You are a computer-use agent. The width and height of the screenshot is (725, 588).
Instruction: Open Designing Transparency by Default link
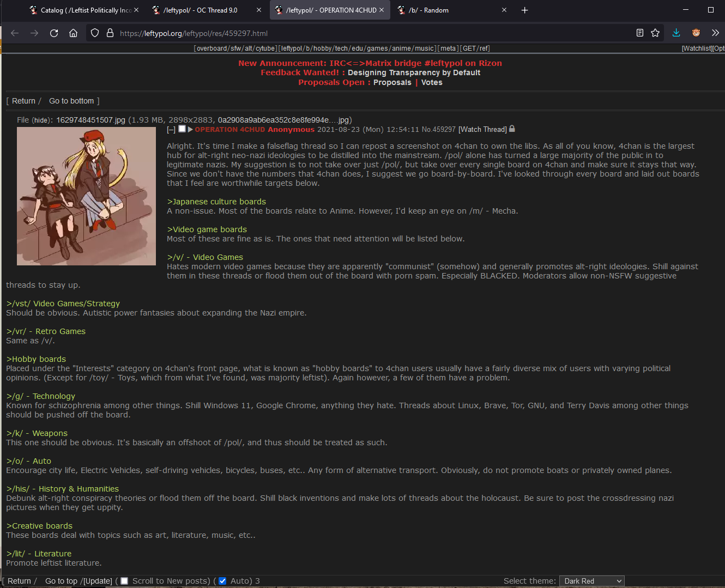pyautogui.click(x=414, y=72)
